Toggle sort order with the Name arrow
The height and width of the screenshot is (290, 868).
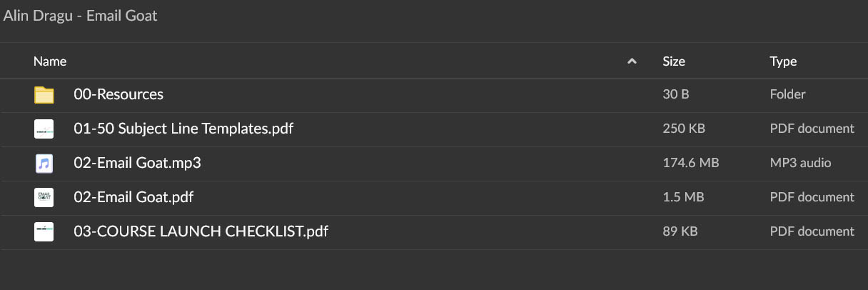click(632, 61)
